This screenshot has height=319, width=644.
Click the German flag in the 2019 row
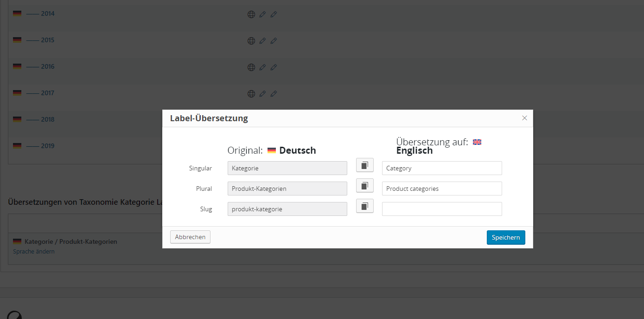pos(17,146)
